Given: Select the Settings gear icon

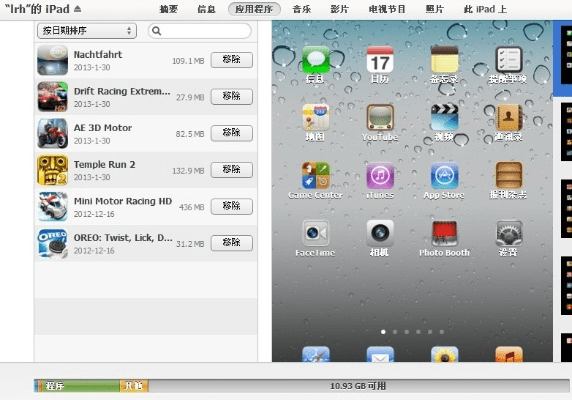Looking at the screenshot, I should pos(509,233).
